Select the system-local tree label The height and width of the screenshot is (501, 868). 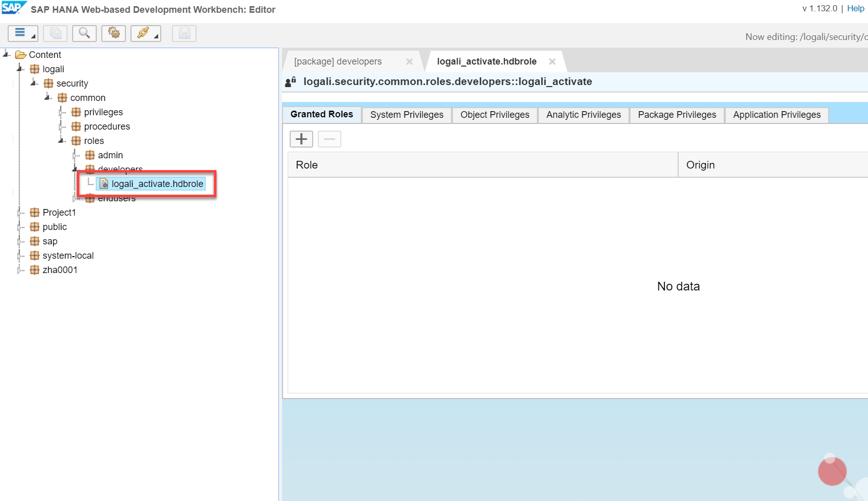tap(68, 256)
